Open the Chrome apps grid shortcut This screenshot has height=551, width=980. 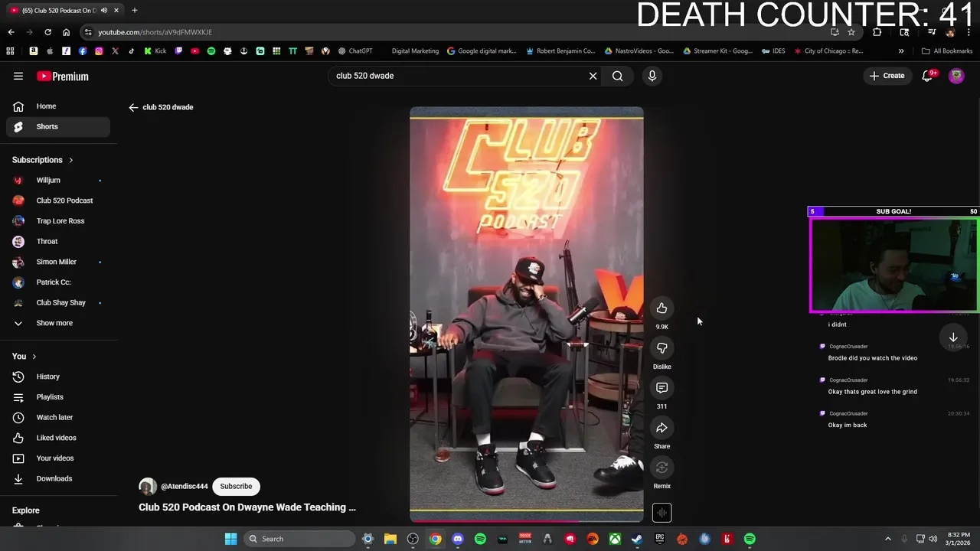tap(10, 51)
